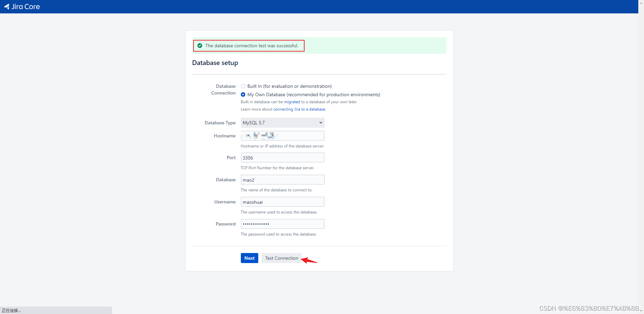
Task: Open the Database Type dropdown
Action: point(282,123)
